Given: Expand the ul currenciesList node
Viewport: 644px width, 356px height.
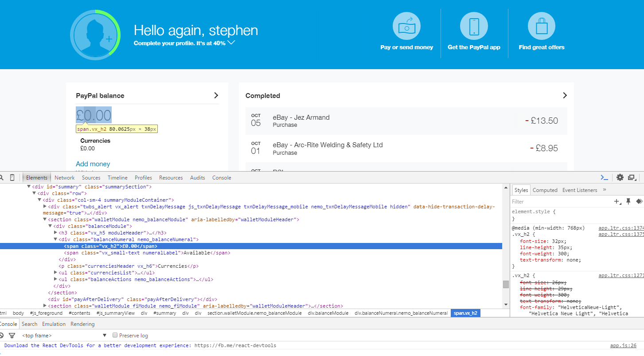Looking at the screenshot, I should 55,273.
